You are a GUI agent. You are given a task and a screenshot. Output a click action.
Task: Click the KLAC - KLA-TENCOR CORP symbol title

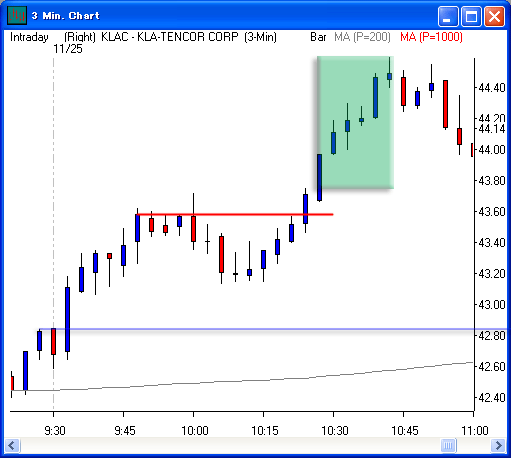pos(170,37)
